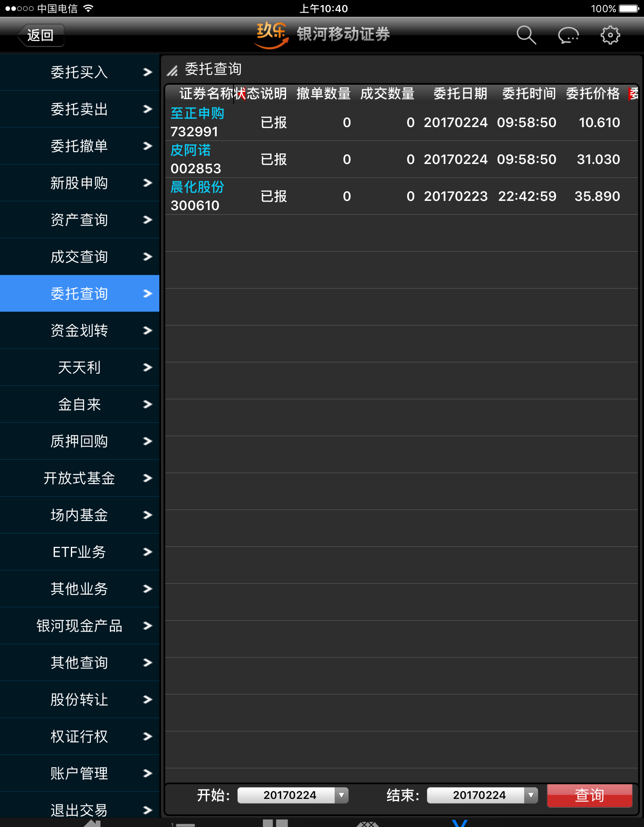Select the highlighted 委托查询 menu item
644x827 pixels.
coord(80,294)
